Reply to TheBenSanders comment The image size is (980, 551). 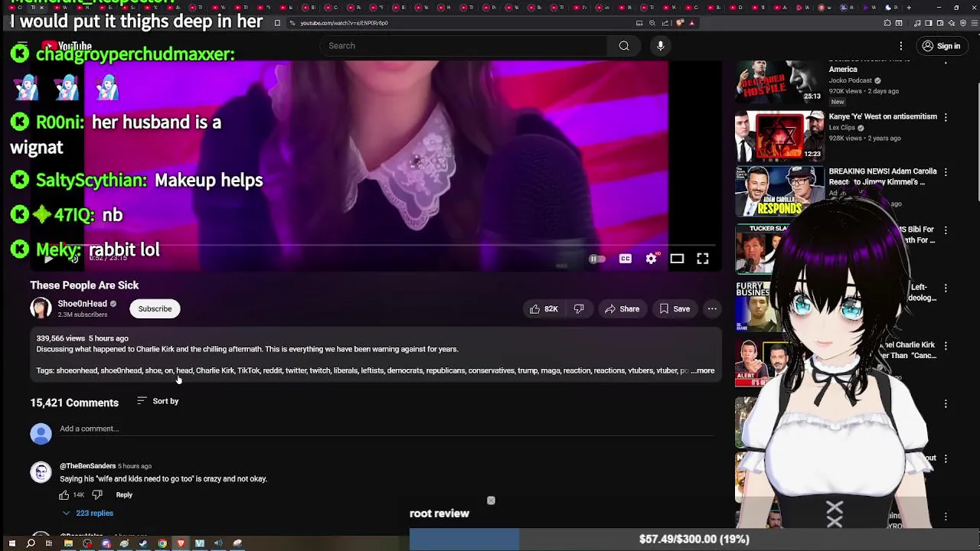124,495
